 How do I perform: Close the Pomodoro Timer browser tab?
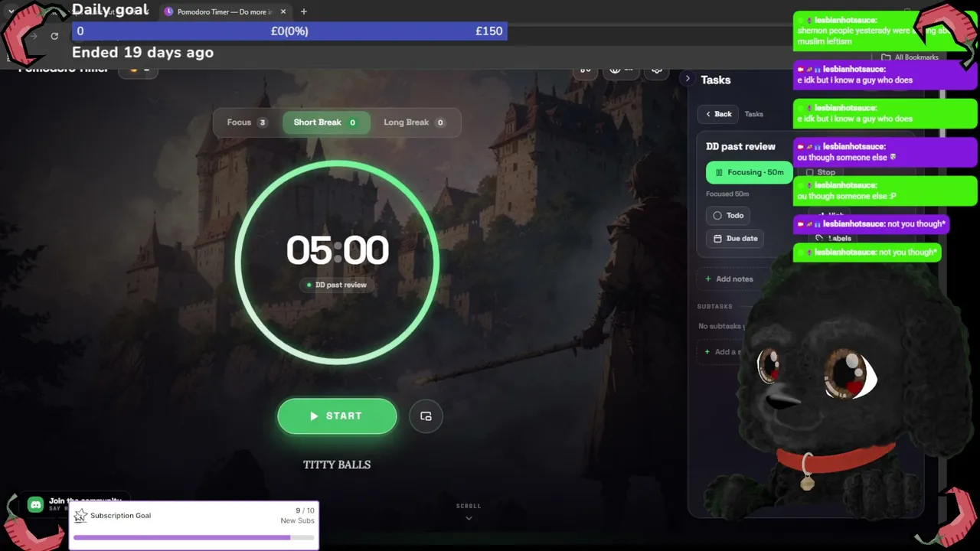(283, 11)
